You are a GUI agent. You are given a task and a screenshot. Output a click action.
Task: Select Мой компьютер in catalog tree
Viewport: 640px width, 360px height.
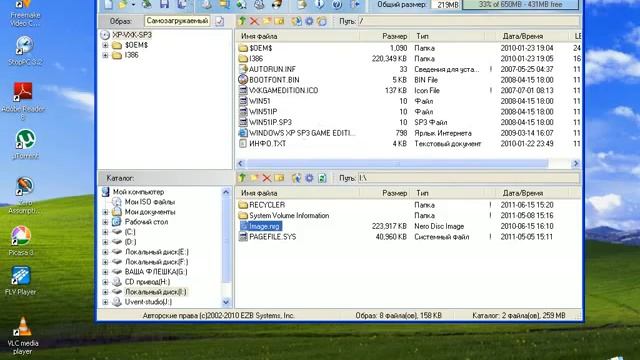pyautogui.click(x=138, y=192)
